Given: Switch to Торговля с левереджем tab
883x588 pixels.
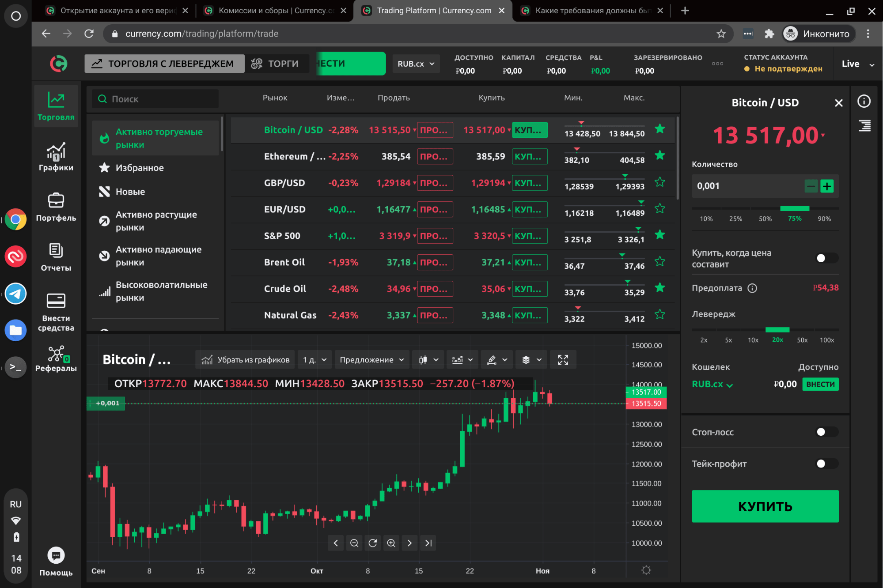Looking at the screenshot, I should 164,64.
